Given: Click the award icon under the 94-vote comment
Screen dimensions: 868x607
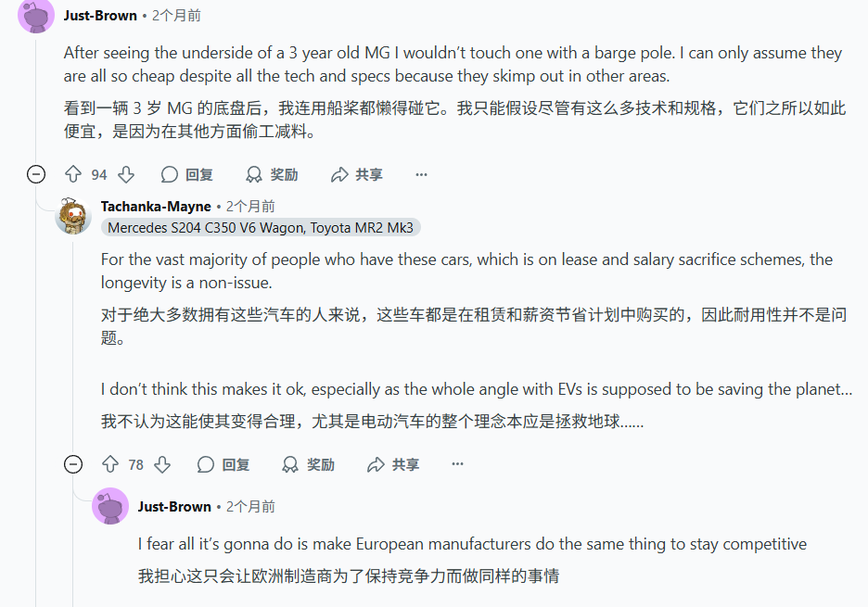Looking at the screenshot, I should [254, 174].
